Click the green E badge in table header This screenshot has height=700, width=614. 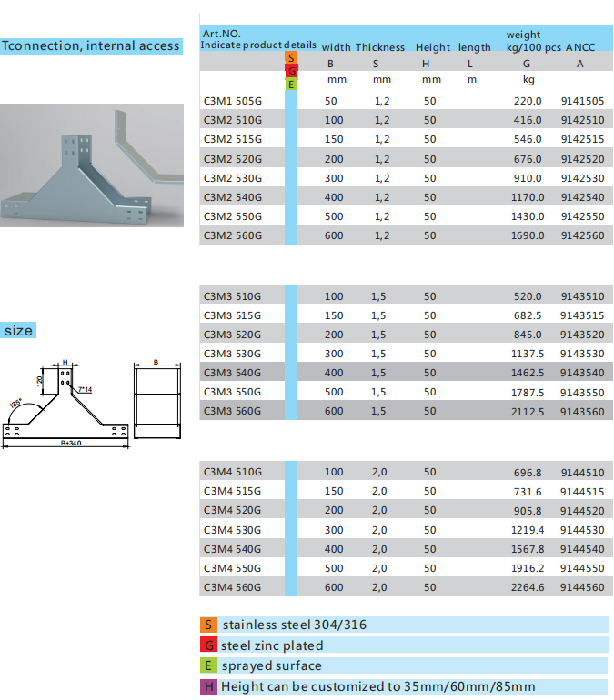tap(291, 85)
